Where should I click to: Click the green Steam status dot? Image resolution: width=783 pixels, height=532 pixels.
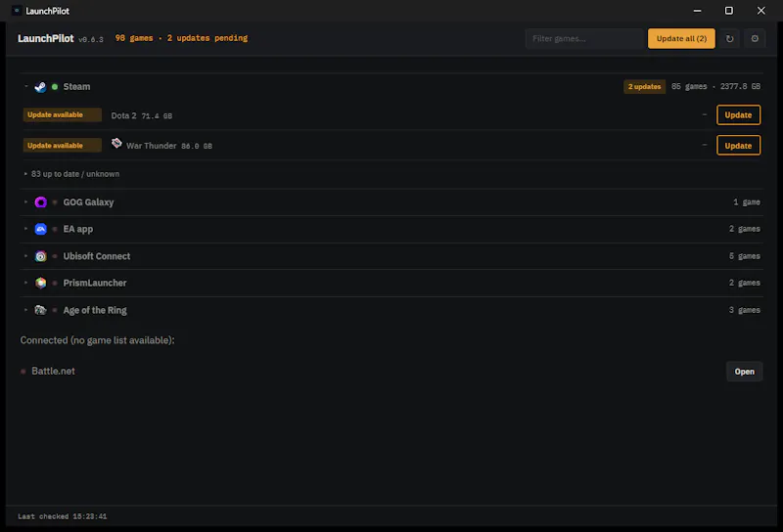55,87
